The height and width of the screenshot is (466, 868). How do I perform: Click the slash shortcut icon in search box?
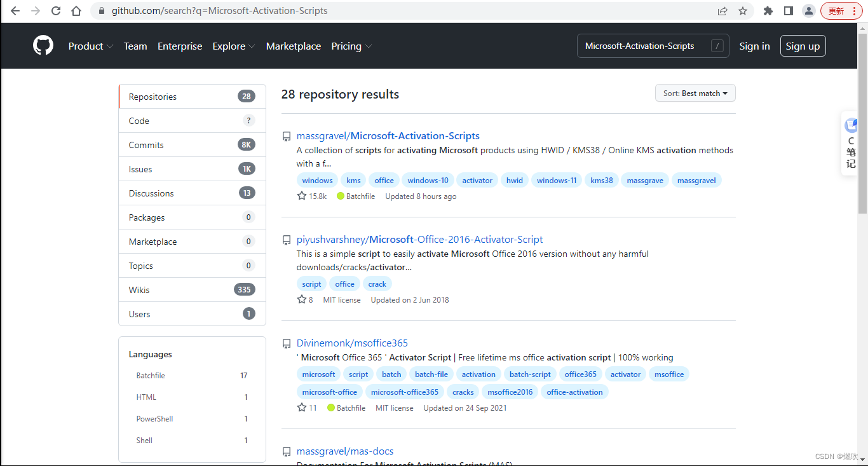[x=717, y=46]
